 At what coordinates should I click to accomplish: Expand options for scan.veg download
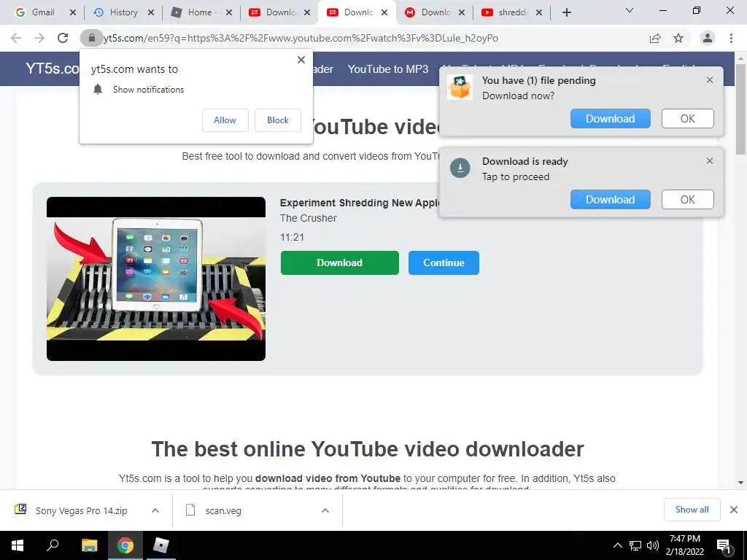pyautogui.click(x=325, y=510)
